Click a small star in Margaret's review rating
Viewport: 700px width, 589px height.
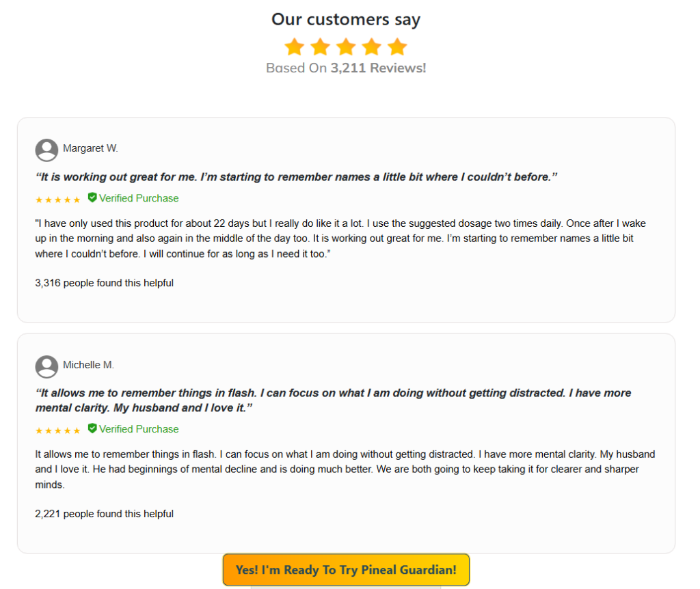58,198
